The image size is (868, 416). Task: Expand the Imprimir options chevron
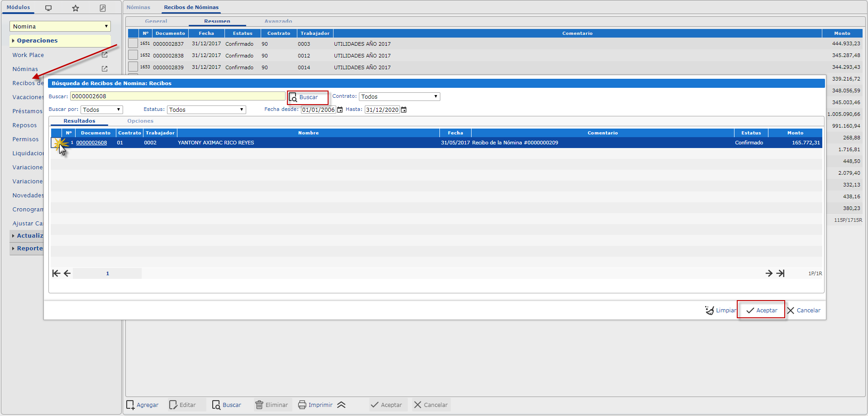[x=341, y=405]
